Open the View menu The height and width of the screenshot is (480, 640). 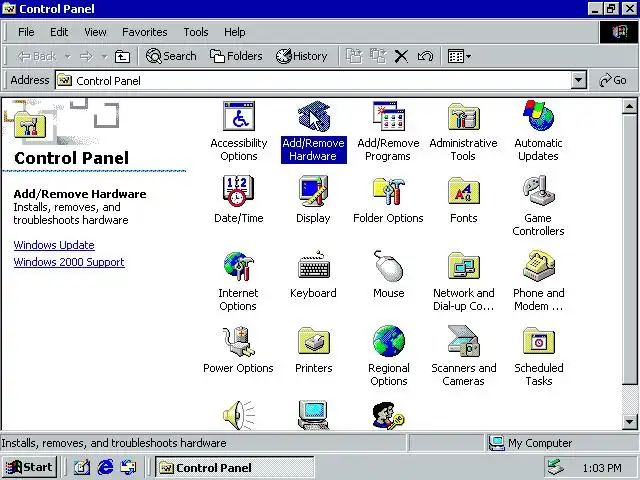tap(96, 32)
